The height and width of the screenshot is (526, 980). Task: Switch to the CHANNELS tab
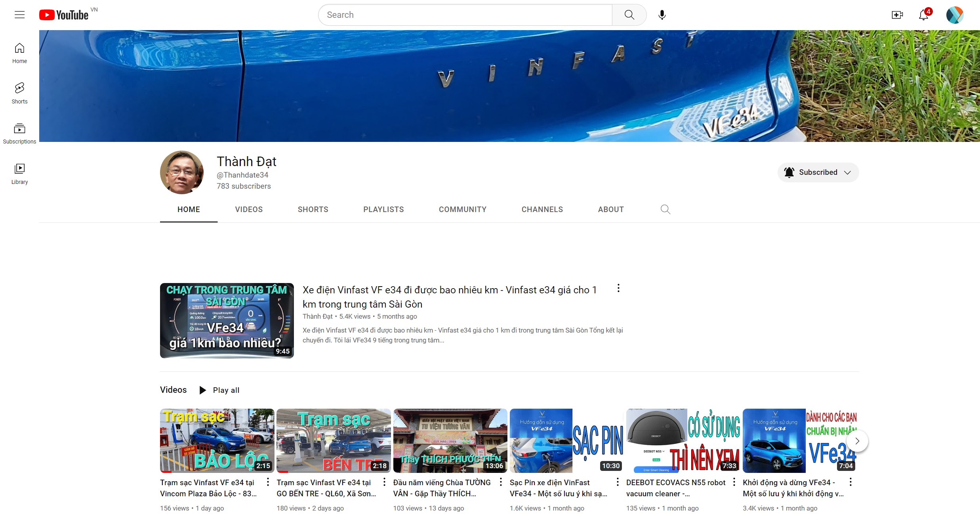pyautogui.click(x=542, y=209)
